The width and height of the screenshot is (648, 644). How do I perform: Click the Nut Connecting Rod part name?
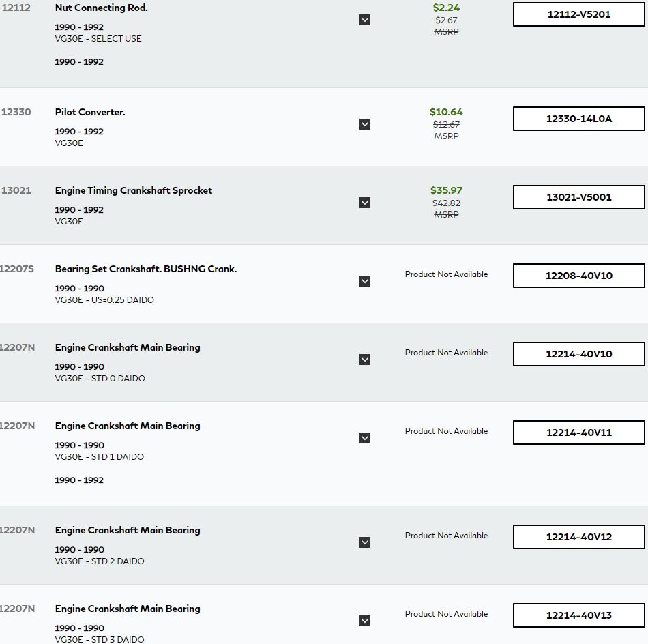click(x=101, y=8)
